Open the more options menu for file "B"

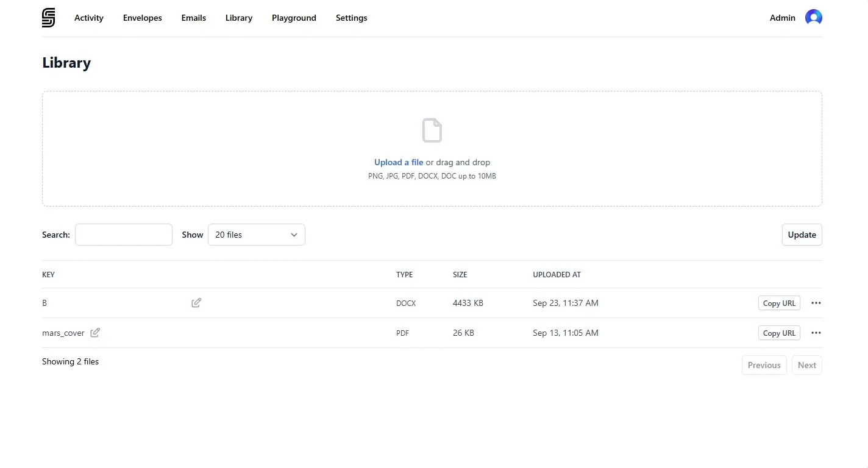coord(816,303)
